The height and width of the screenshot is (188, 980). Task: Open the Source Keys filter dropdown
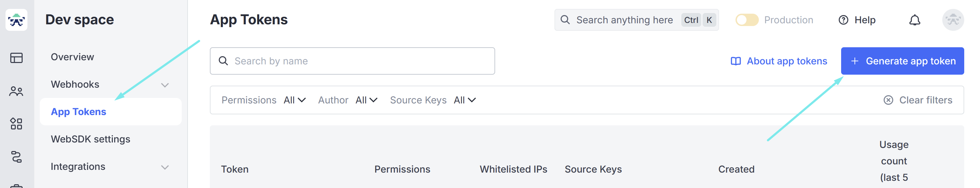pyautogui.click(x=465, y=100)
